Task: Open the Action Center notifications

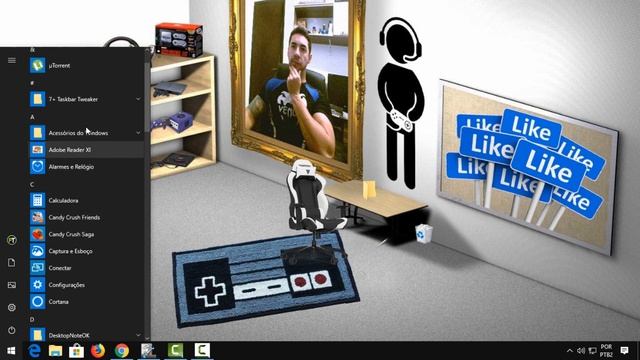Action: point(624,350)
